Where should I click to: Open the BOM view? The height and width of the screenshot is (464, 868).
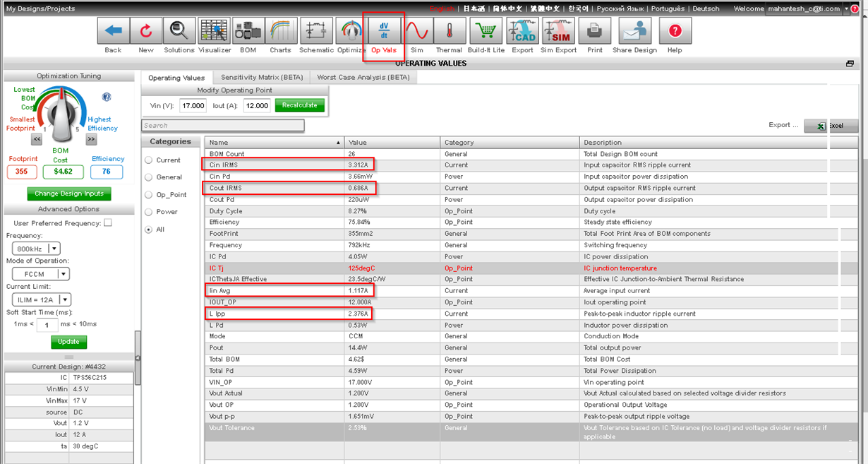coord(248,31)
